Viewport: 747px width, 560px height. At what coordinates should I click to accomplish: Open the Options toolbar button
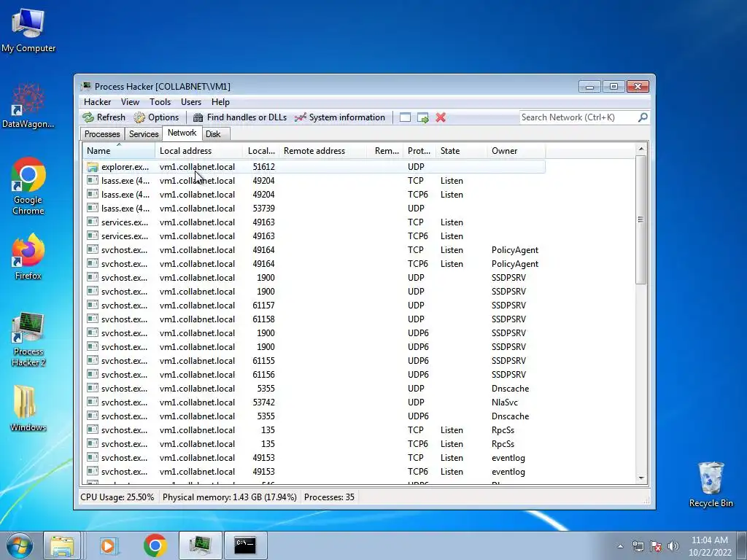pyautogui.click(x=156, y=117)
